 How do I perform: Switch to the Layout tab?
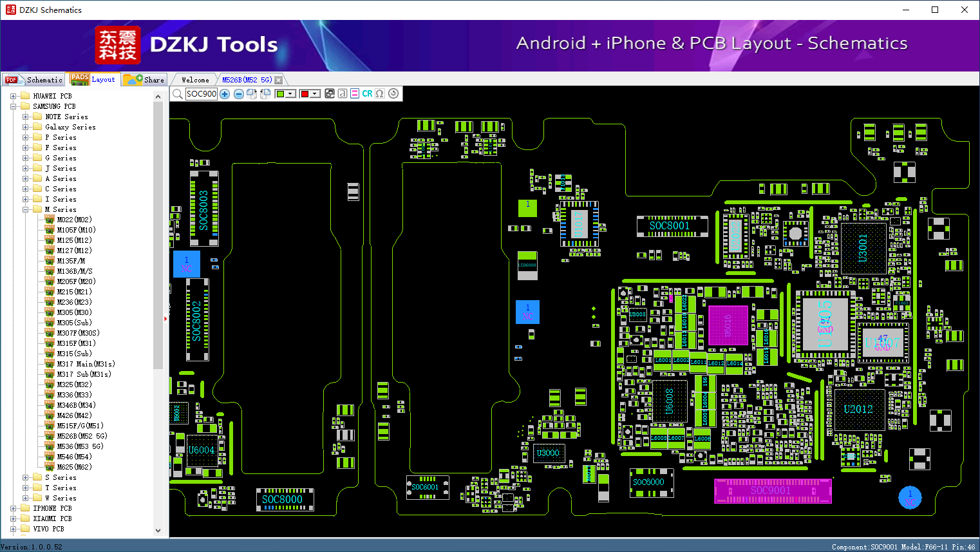point(93,79)
